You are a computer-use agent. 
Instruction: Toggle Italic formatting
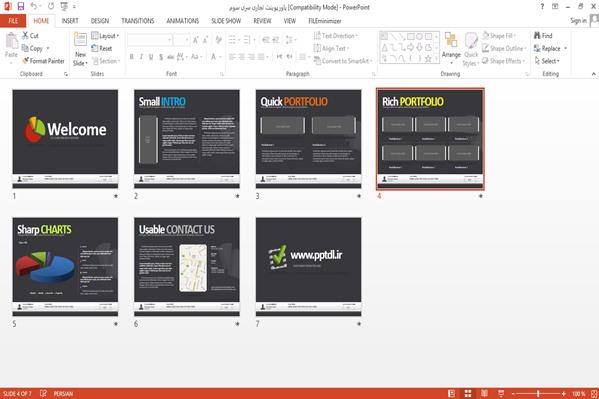coord(141,57)
